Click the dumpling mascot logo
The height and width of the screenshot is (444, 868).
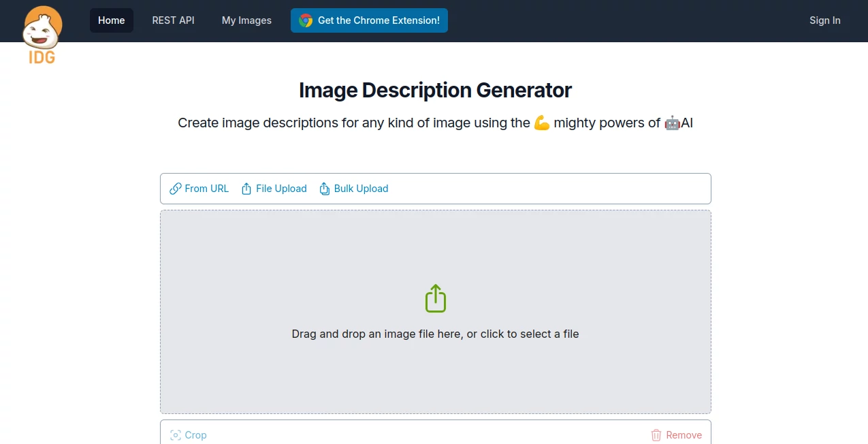[42, 26]
